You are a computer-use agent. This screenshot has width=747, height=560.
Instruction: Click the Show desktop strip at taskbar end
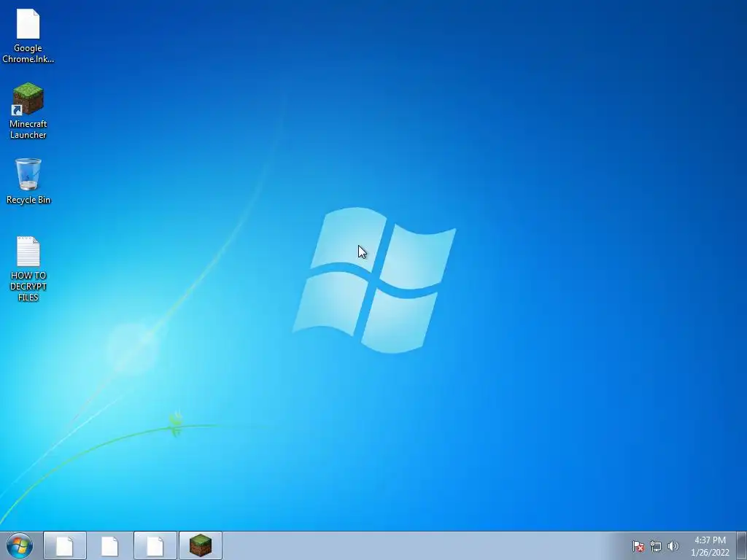(741, 545)
